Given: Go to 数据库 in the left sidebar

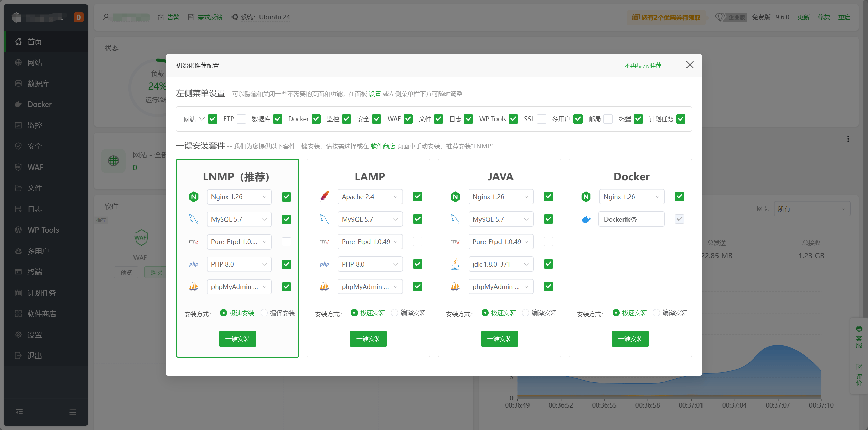Looking at the screenshot, I should coord(38,83).
